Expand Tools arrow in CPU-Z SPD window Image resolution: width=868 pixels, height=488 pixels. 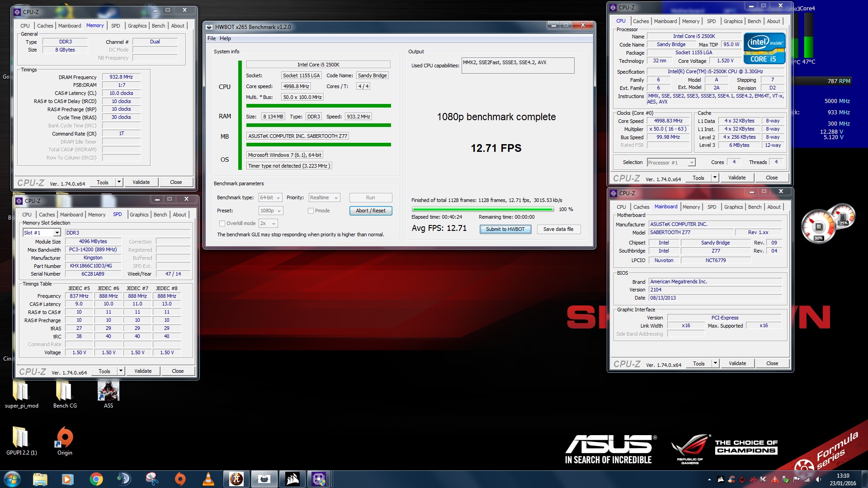point(121,371)
